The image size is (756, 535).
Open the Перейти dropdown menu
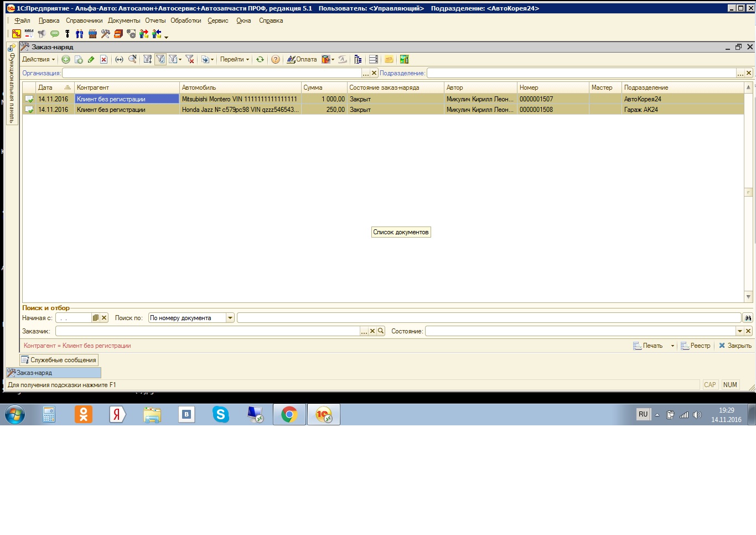[x=235, y=59]
